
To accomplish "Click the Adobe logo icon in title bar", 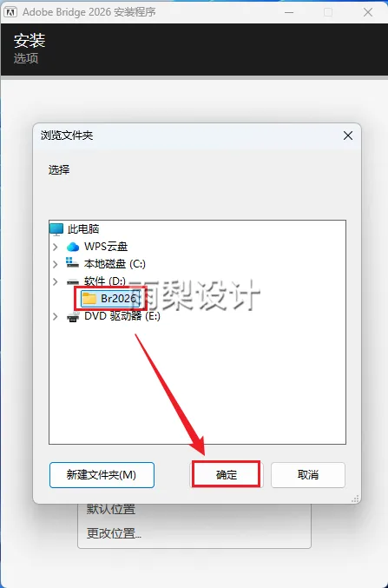I will [x=11, y=12].
